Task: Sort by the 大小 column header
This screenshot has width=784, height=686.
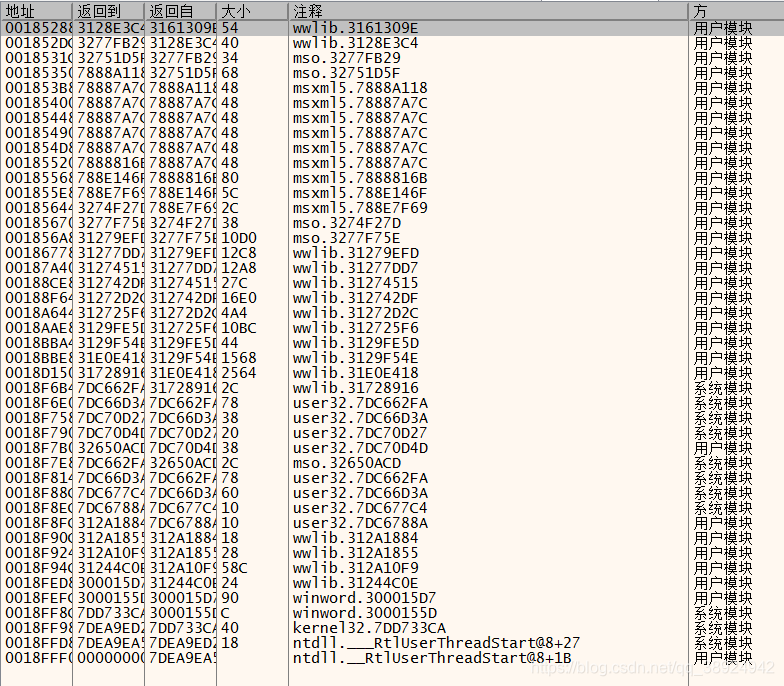Action: point(252,11)
